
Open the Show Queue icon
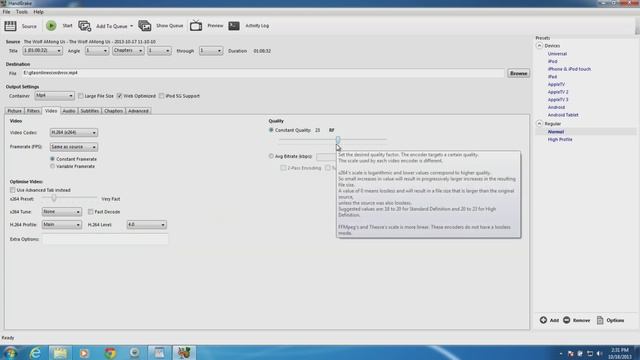[x=144, y=26]
